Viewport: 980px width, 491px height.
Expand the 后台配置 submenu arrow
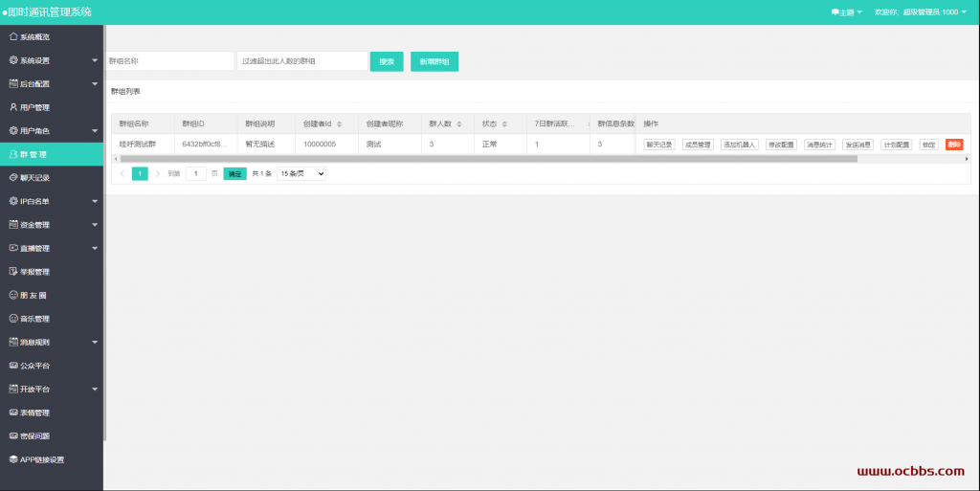tap(95, 83)
